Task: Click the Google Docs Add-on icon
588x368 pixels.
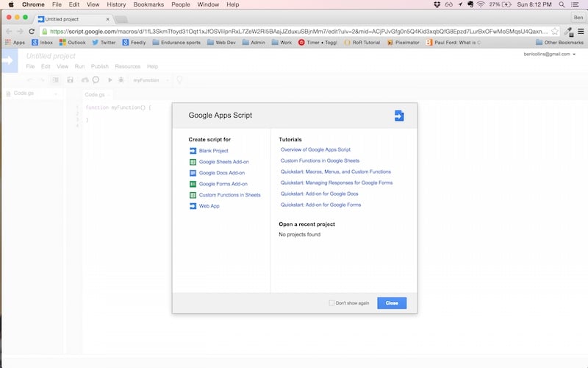Action: pyautogui.click(x=193, y=173)
